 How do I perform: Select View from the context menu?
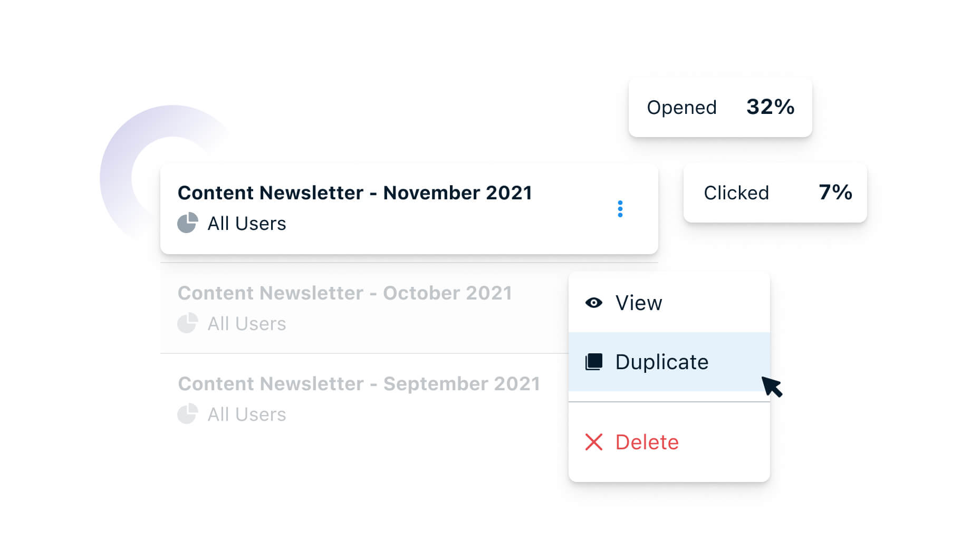point(669,303)
